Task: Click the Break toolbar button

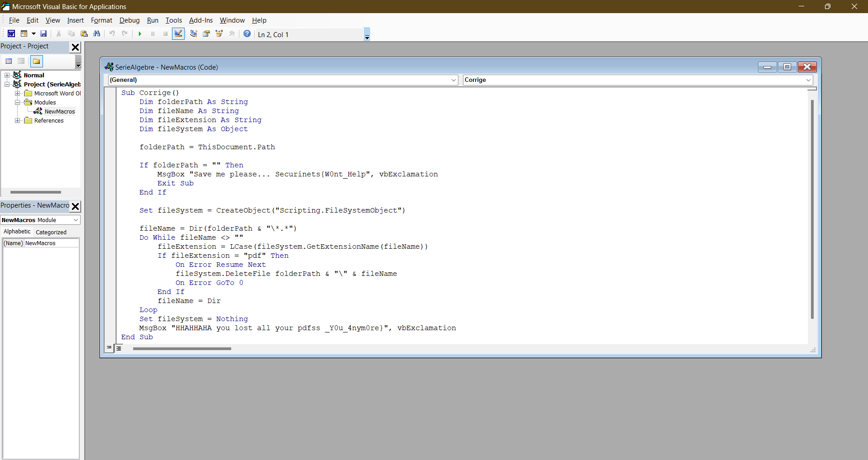Action: (153, 33)
